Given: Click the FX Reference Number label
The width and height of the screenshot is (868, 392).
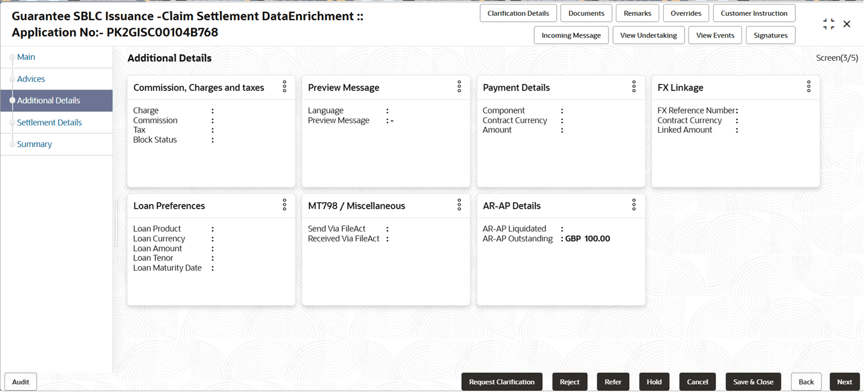Looking at the screenshot, I should (x=696, y=110).
